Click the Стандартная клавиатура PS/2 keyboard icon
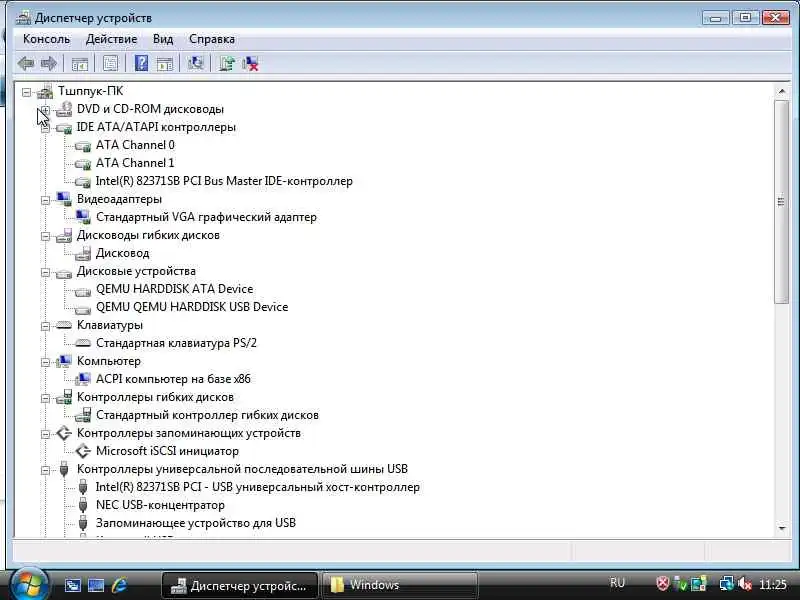 [83, 343]
